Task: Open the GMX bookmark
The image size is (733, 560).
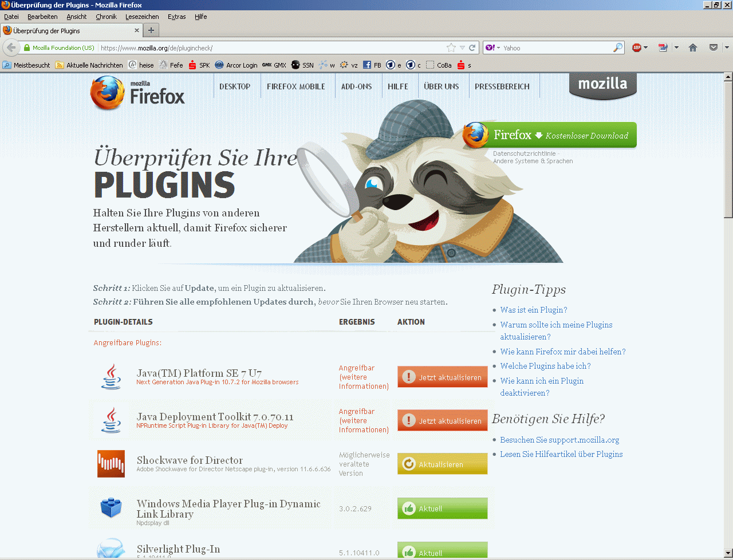Action: click(x=274, y=65)
